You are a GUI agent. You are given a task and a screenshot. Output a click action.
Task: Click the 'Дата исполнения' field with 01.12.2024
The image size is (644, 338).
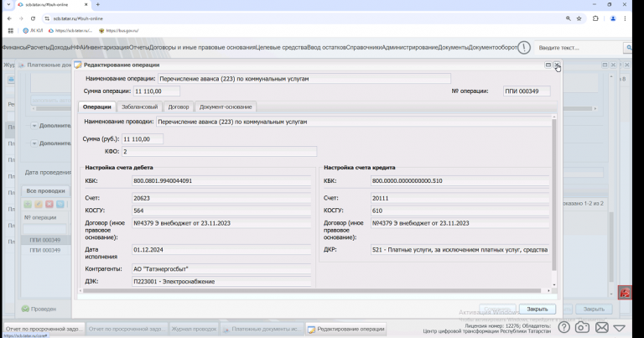pos(221,250)
